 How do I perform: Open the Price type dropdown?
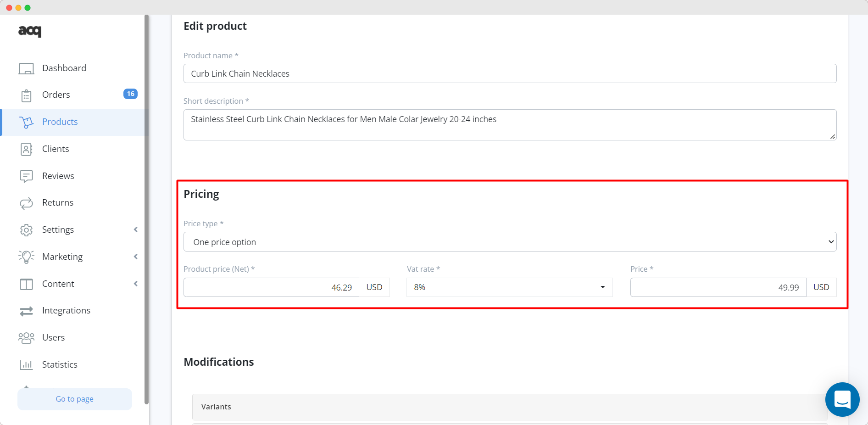pyautogui.click(x=510, y=242)
